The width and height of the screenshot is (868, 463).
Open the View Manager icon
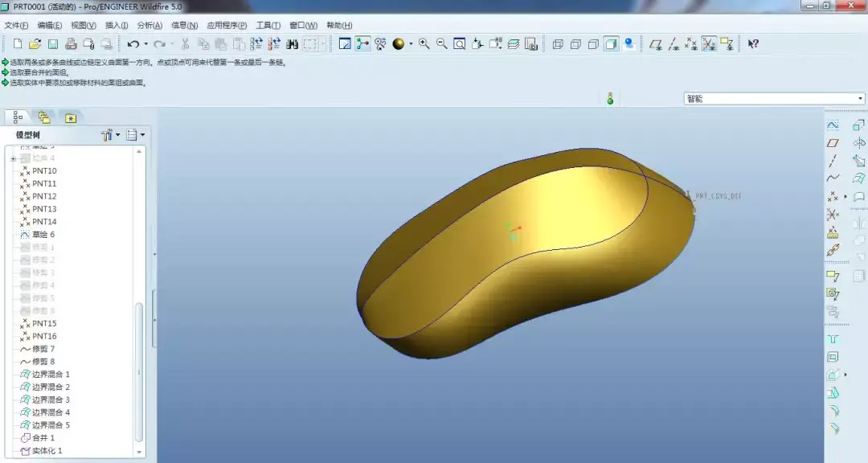point(531,43)
